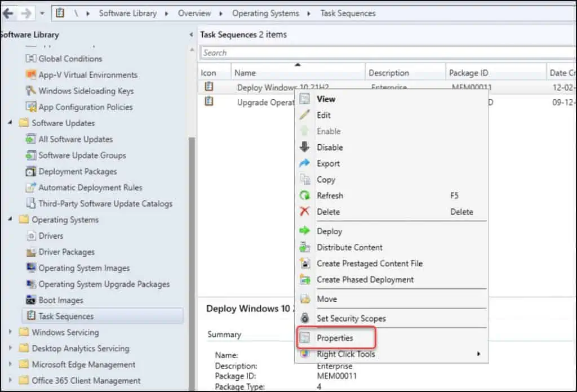Click the Software Library breadcrumb
577x392 pixels.
coord(128,14)
